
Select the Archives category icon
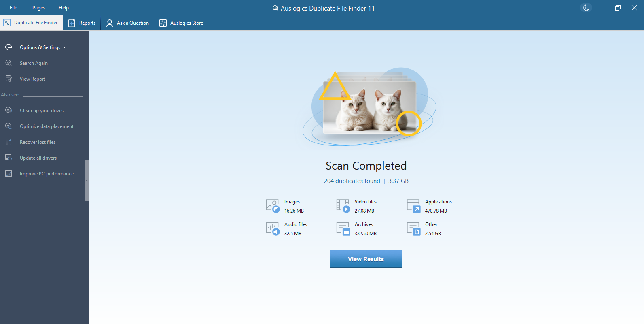pos(343,228)
